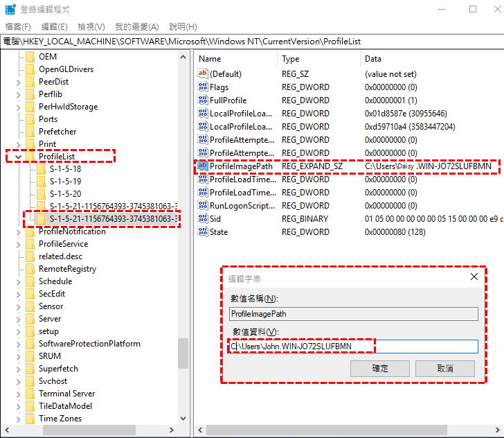Click values pane scroll left arrow
This screenshot has width=504, height=438.
click(x=200, y=430)
